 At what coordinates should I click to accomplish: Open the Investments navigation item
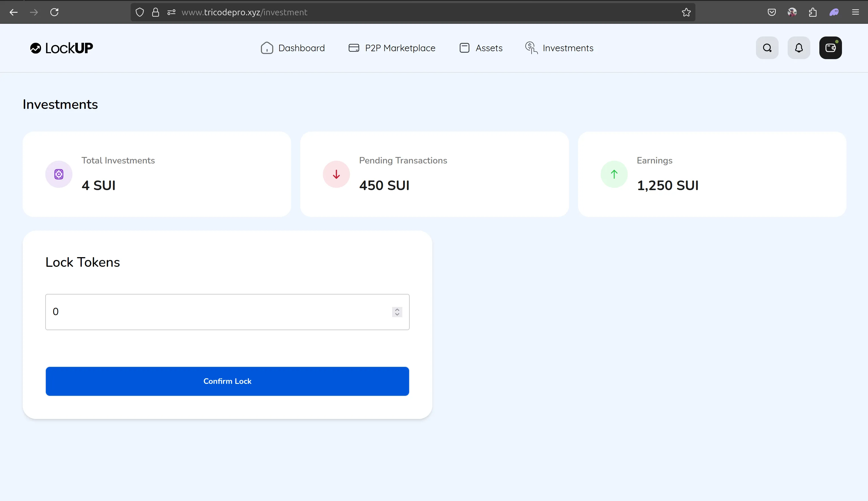coord(568,48)
